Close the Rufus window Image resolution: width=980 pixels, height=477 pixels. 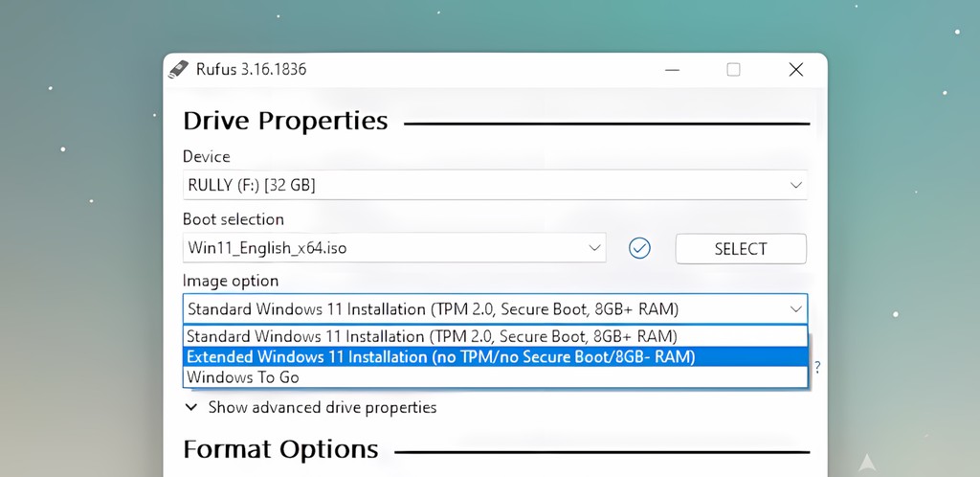coord(795,69)
